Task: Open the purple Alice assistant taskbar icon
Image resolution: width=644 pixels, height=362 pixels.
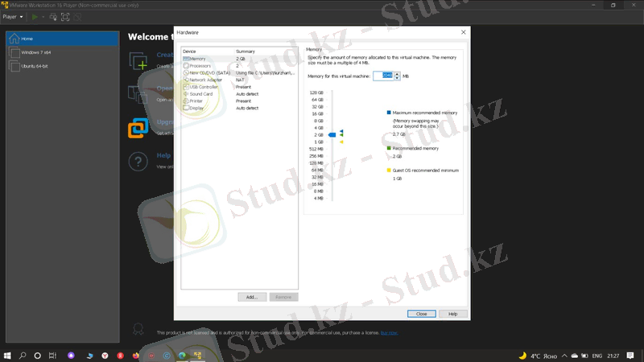Action: (x=71, y=356)
